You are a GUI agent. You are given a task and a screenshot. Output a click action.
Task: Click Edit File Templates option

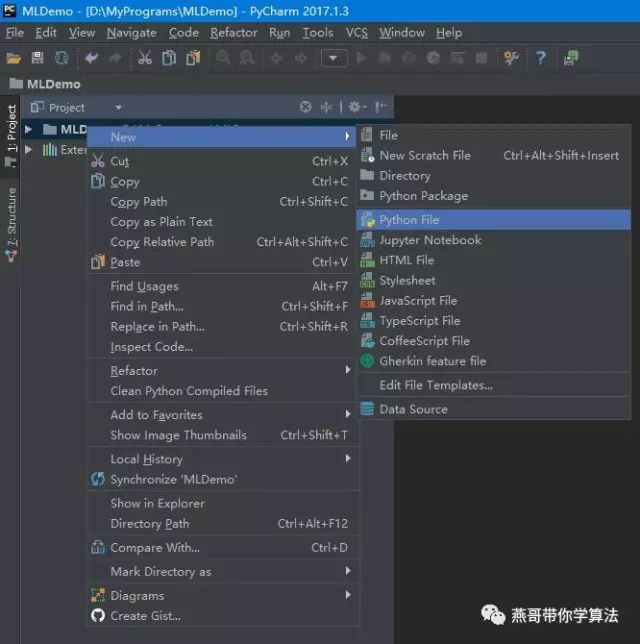click(493, 385)
